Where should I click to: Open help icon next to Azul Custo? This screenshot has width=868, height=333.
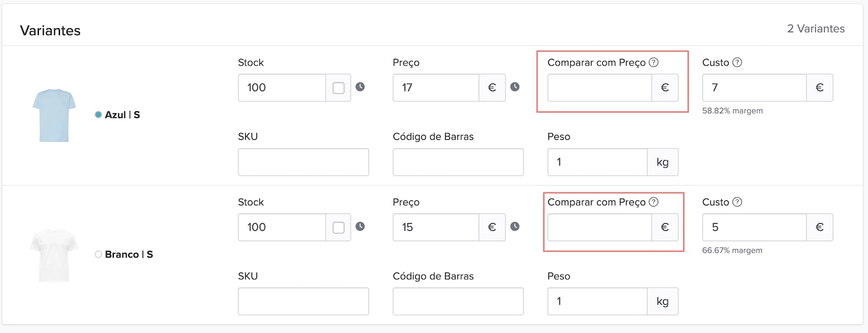click(x=737, y=63)
